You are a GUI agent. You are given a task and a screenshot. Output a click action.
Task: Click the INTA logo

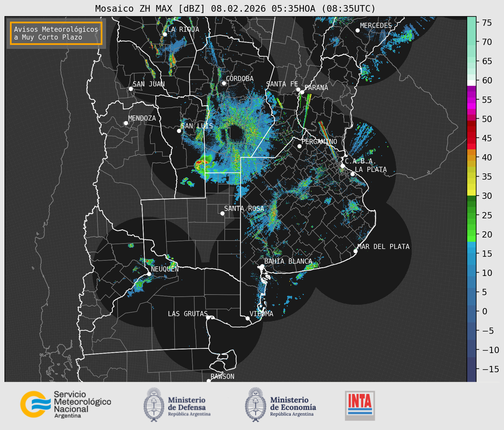[x=360, y=405]
